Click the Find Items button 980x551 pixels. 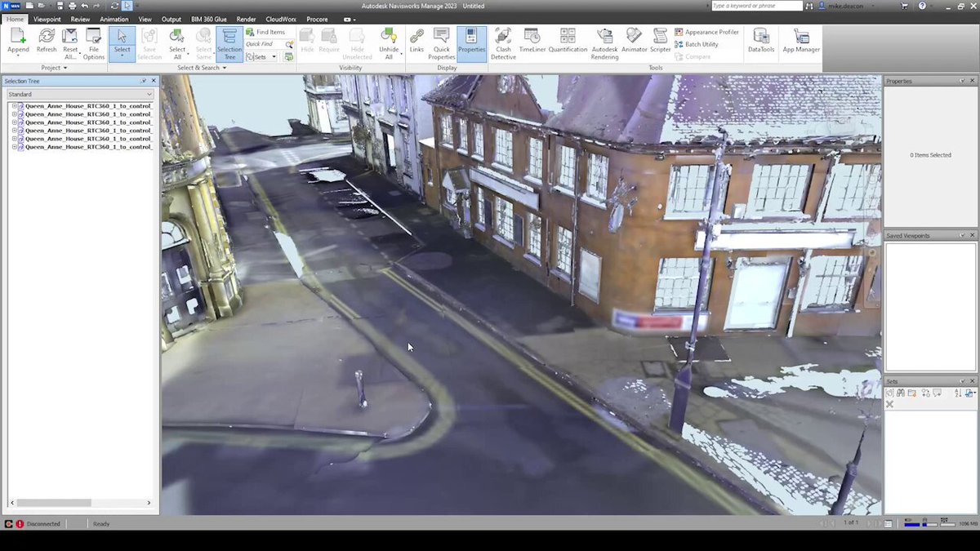[x=265, y=32]
